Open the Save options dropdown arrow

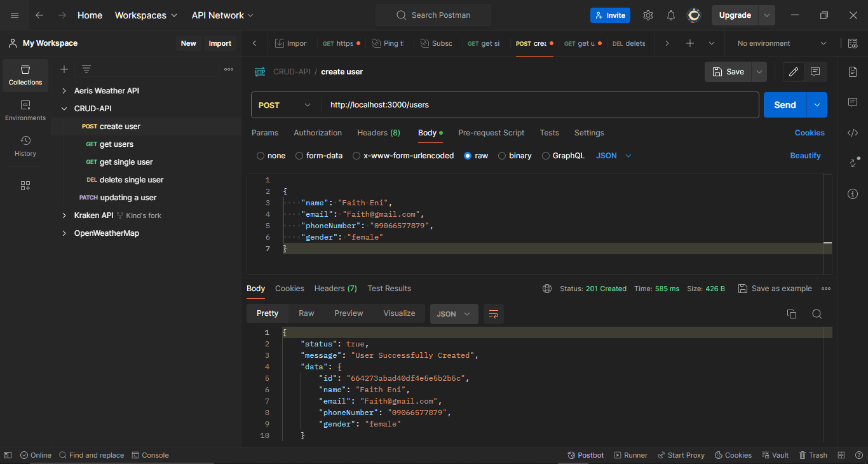tap(759, 72)
